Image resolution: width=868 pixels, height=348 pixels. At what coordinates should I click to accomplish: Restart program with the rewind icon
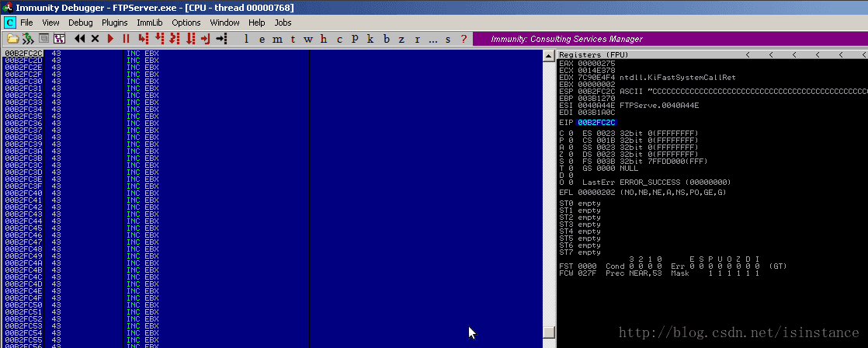tap(80, 39)
